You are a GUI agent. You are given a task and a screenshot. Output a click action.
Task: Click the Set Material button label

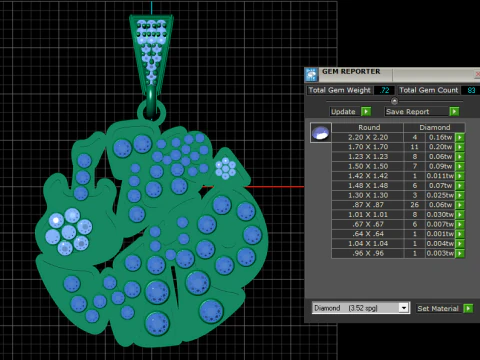438,309
